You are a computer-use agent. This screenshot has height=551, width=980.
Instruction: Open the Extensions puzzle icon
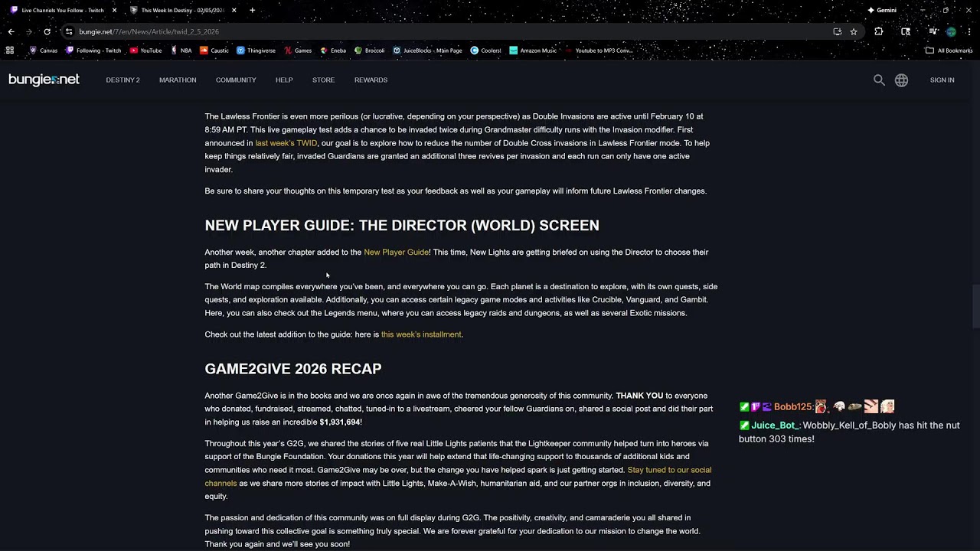879,31
